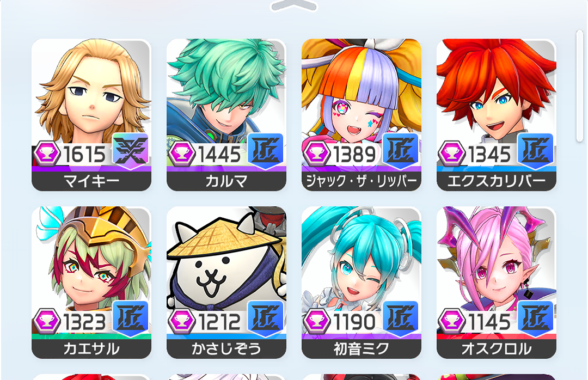Choose the ジャック・ザ・リッパー name label

[362, 181]
